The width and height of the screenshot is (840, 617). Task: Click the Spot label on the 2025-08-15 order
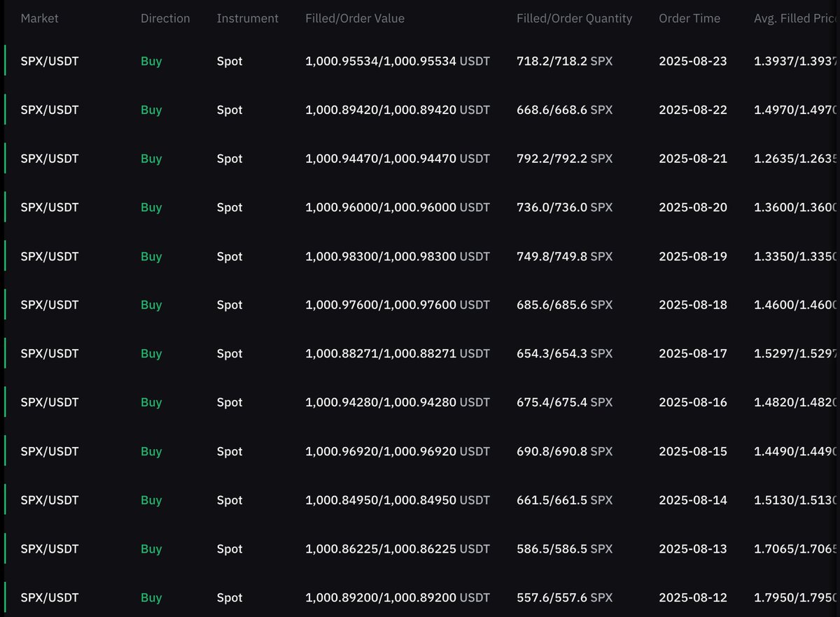click(x=230, y=451)
